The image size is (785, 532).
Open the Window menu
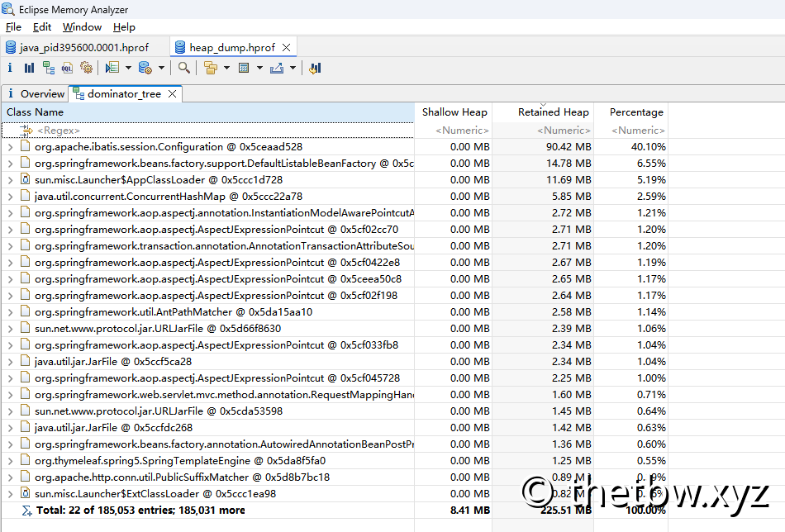click(82, 27)
